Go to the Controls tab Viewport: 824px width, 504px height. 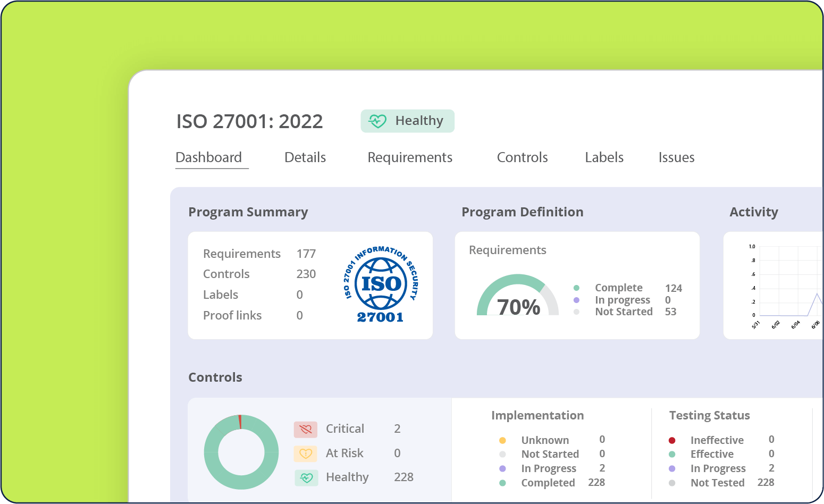pyautogui.click(x=522, y=157)
